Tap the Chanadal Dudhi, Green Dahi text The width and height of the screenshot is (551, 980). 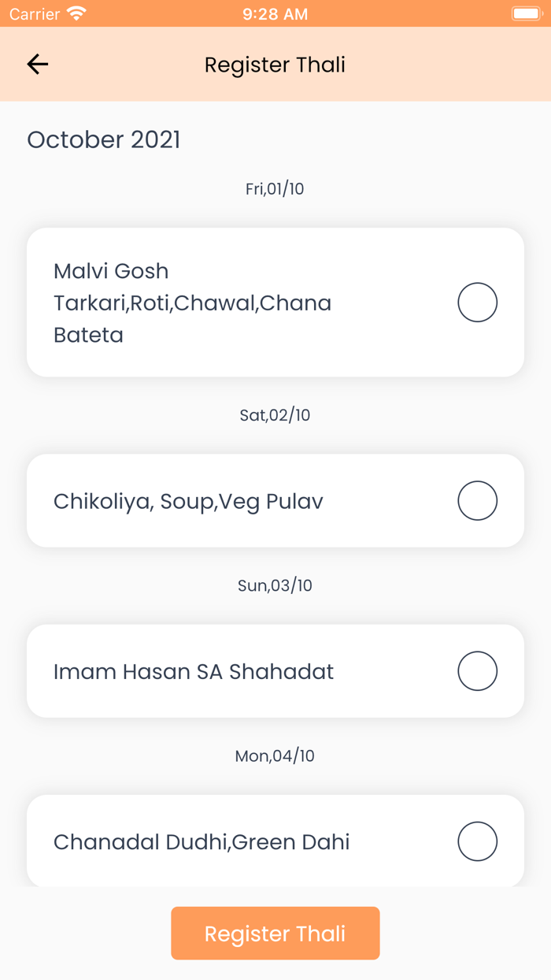coord(202,841)
